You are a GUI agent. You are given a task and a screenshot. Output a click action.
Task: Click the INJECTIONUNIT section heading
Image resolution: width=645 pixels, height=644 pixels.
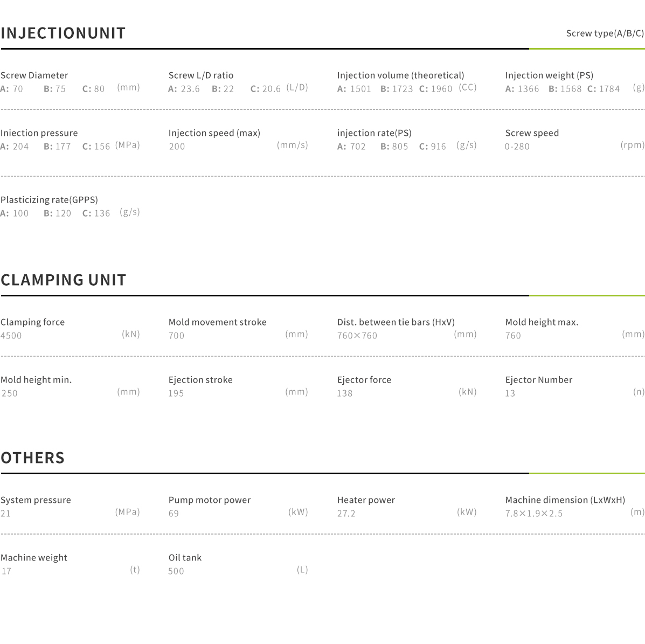63,33
